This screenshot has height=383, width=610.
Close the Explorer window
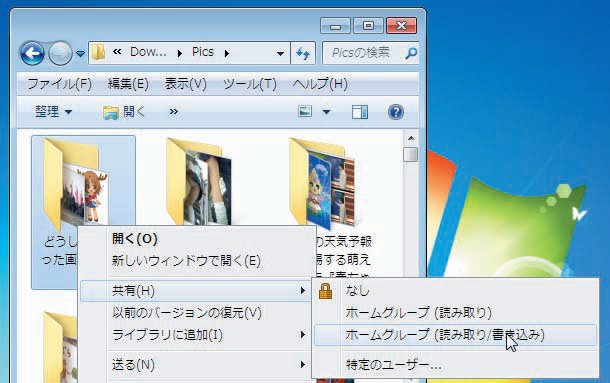click(401, 26)
